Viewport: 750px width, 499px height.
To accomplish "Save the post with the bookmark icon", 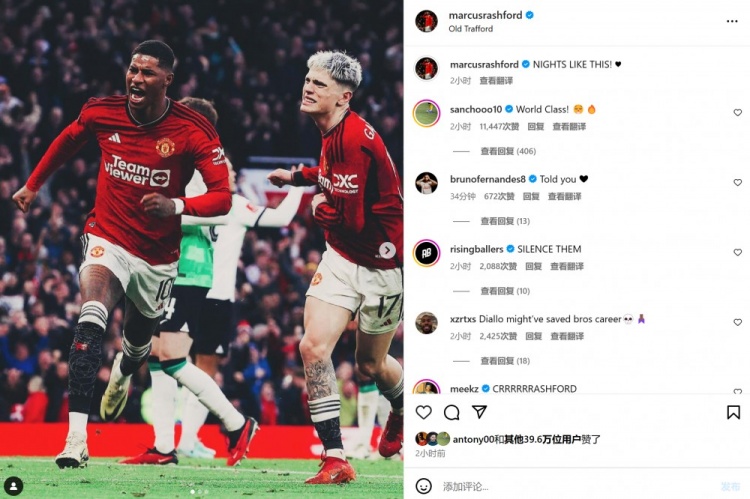I will coord(733,412).
